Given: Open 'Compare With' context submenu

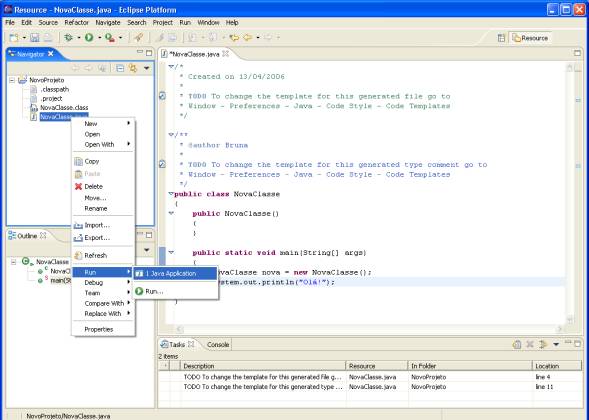Looking at the screenshot, I should pyautogui.click(x=103, y=303).
